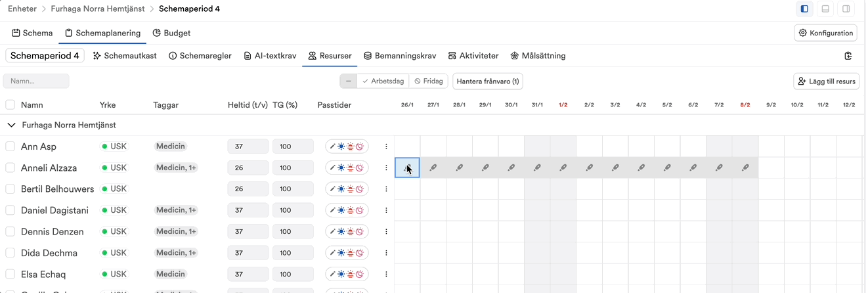Toggle the bottom panel layout icon

(x=825, y=9)
